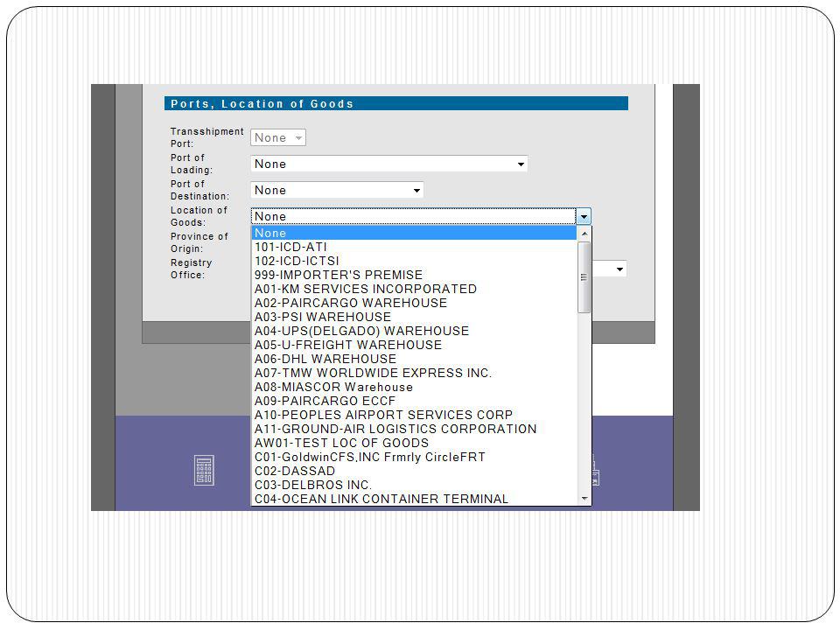Image resolution: width=840 pixels, height=630 pixels.
Task: Choose 102-ICD-ICTSI from the list
Action: (x=414, y=261)
